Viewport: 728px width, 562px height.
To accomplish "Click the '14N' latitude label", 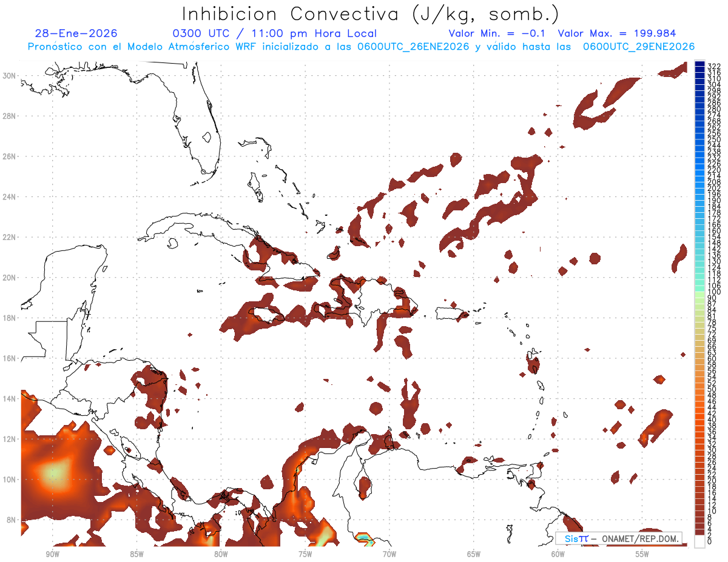I will coord(10,398).
